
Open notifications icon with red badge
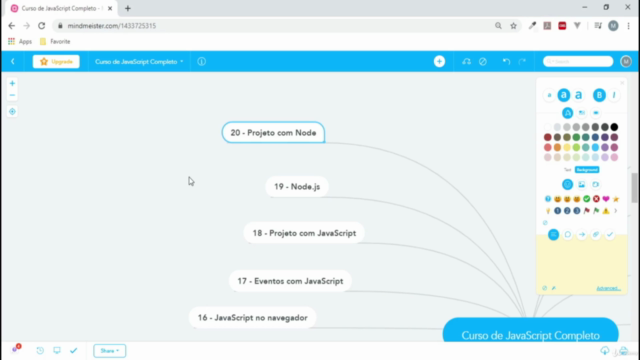pos(16,349)
